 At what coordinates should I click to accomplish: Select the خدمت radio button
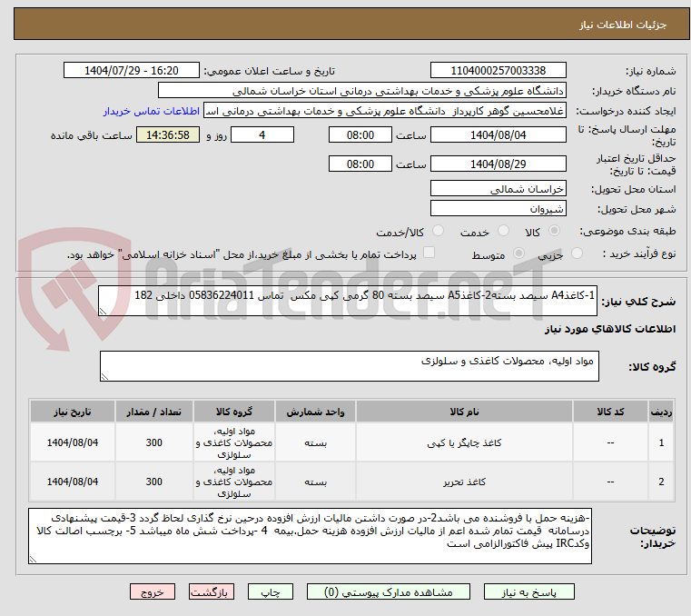coord(503,231)
